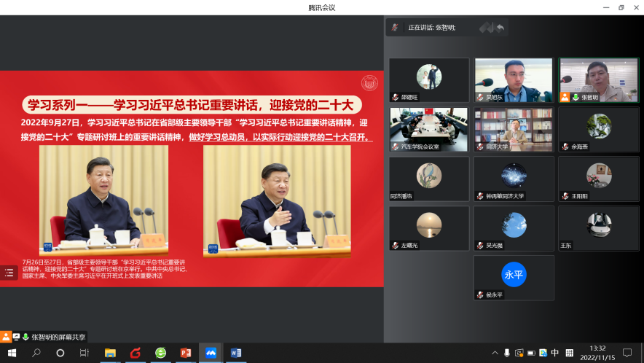The width and height of the screenshot is (644, 363).
Task: Click the muted mic icon beside 邵建旺
Action: pyautogui.click(x=395, y=97)
